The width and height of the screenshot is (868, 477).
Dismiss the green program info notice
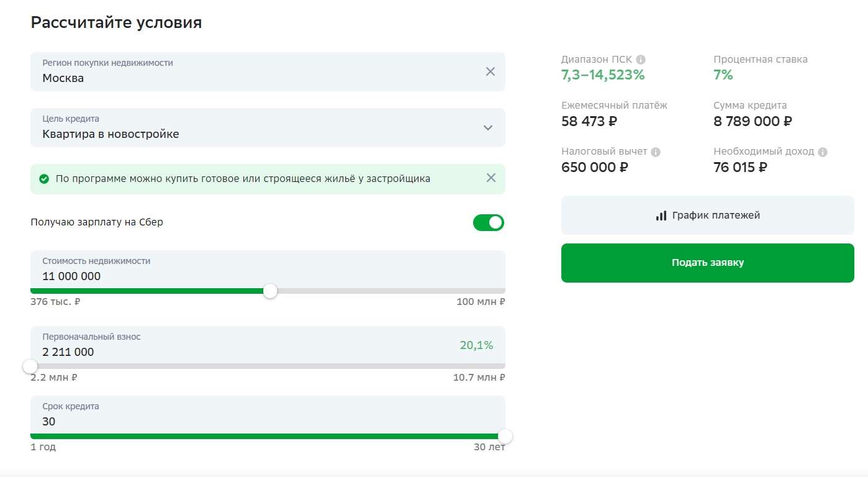pos(491,178)
